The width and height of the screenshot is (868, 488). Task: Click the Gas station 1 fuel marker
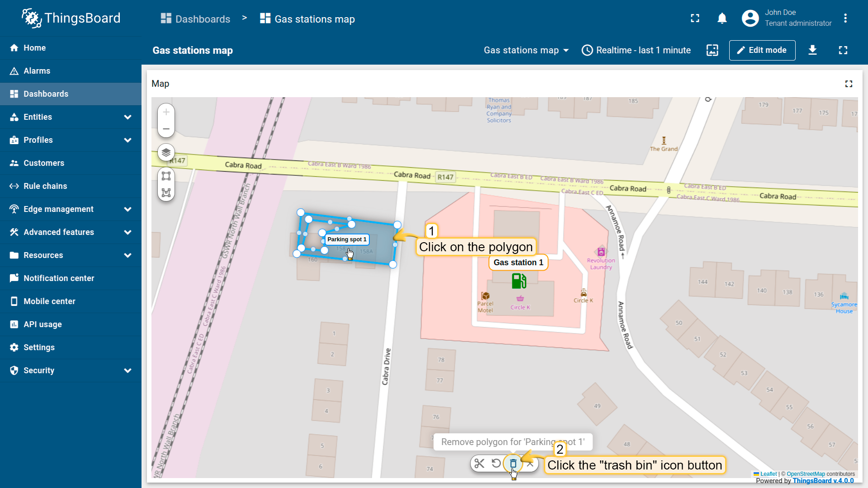point(519,281)
